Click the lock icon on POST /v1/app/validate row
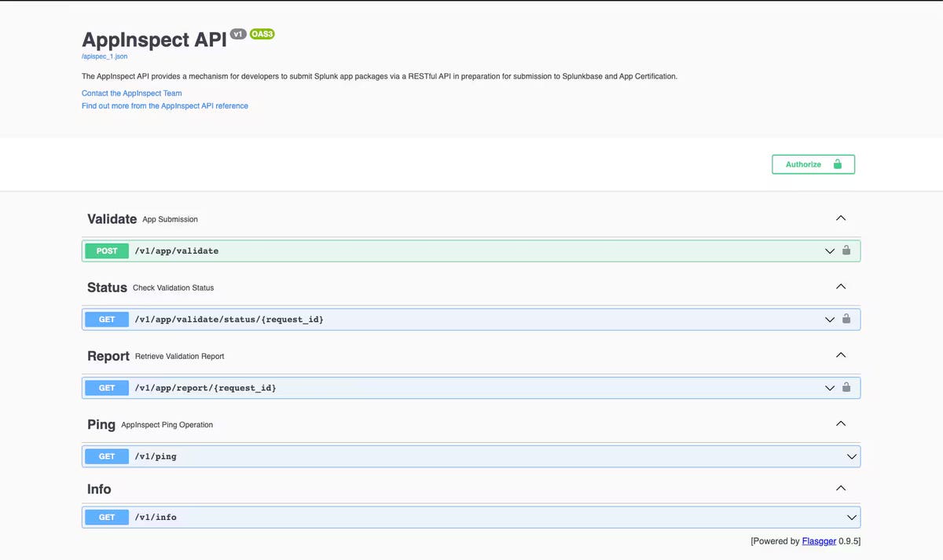Screen dimensions: 943x560 846,251
